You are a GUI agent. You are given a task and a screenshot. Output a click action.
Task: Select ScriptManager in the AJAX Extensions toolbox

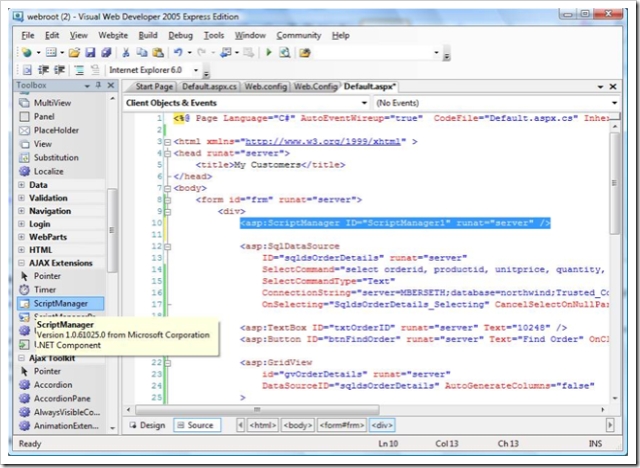[60, 303]
